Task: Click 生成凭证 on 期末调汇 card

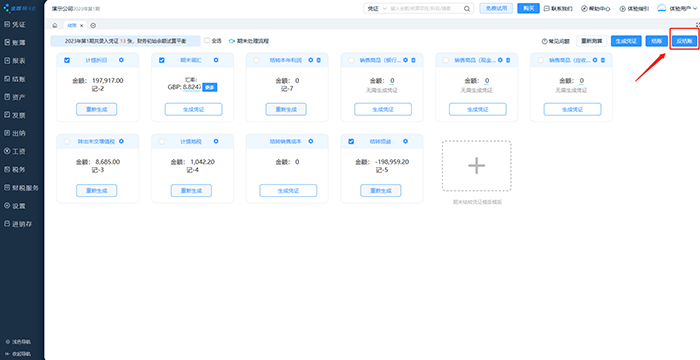Action: click(x=193, y=109)
